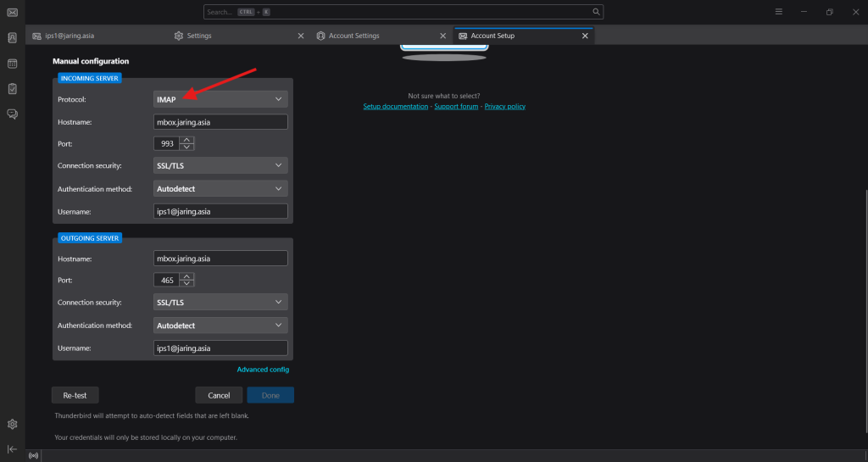The image size is (868, 462).
Task: Open Settings gear in sidebar bottom
Action: 12,424
